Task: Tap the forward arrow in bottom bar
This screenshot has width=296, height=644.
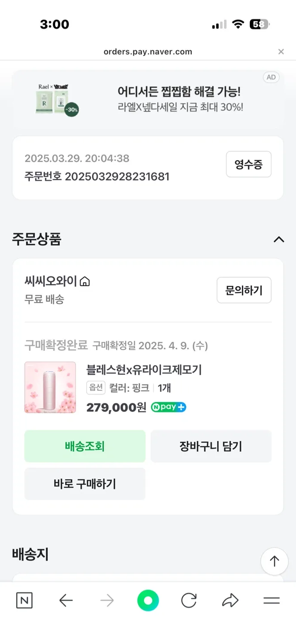Action: (x=107, y=600)
